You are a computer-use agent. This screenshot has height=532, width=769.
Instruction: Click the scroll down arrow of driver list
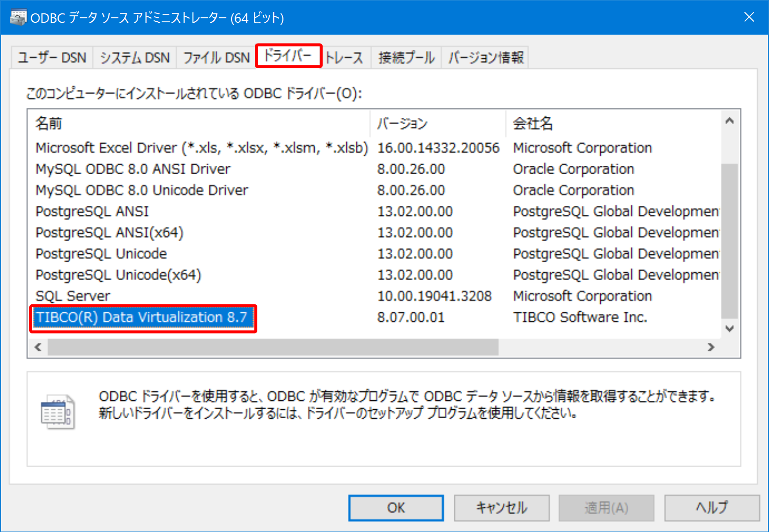729,328
